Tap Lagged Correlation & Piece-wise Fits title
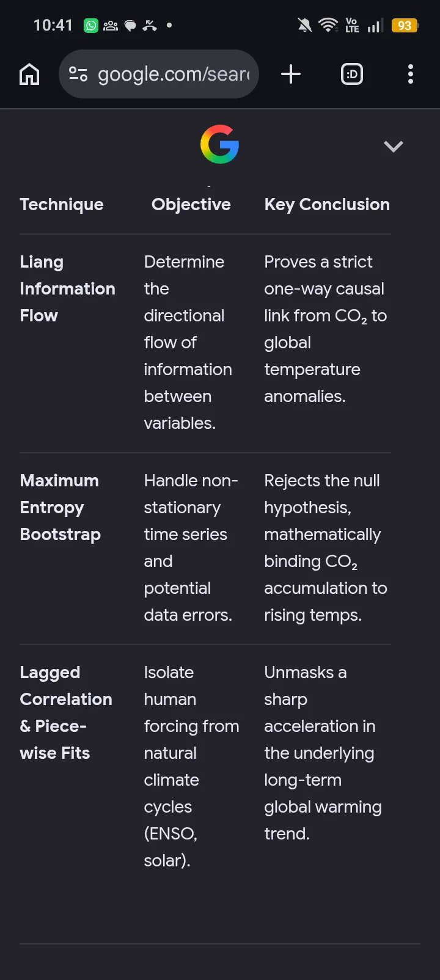Image resolution: width=440 pixels, height=980 pixels. [66, 712]
